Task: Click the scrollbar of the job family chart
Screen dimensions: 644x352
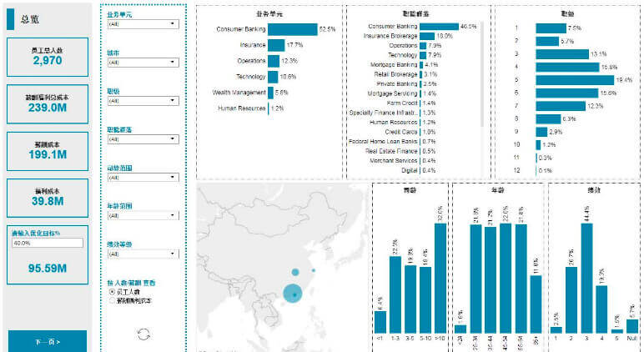Action: coord(482,75)
